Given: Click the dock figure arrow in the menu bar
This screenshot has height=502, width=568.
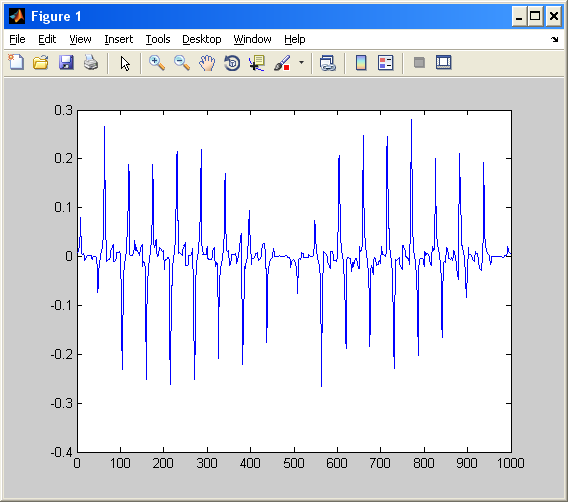Looking at the screenshot, I should (x=555, y=39).
